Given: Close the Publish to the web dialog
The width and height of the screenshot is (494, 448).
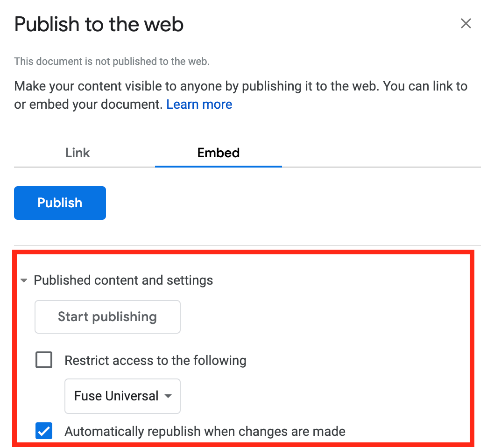Looking at the screenshot, I should (x=466, y=23).
